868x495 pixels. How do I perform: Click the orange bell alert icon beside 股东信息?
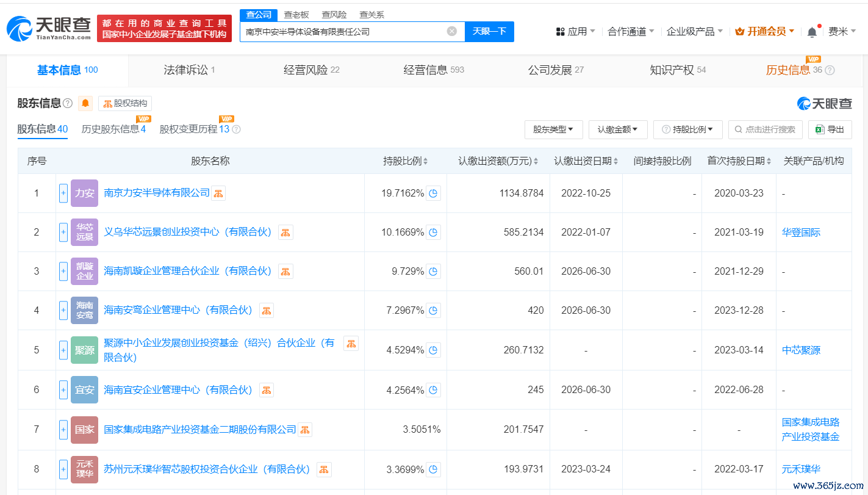tap(85, 103)
